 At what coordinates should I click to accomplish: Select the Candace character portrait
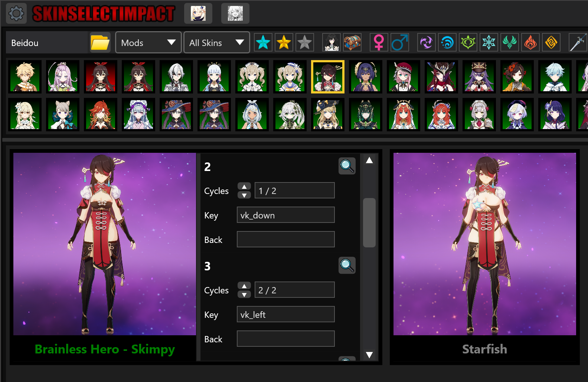[366, 76]
